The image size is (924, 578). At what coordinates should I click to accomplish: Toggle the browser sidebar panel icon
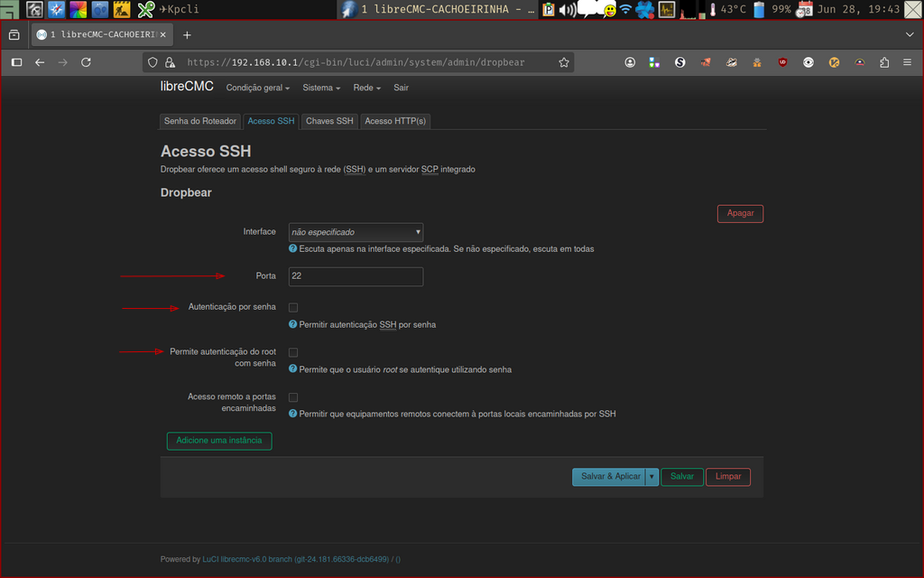tap(16, 62)
